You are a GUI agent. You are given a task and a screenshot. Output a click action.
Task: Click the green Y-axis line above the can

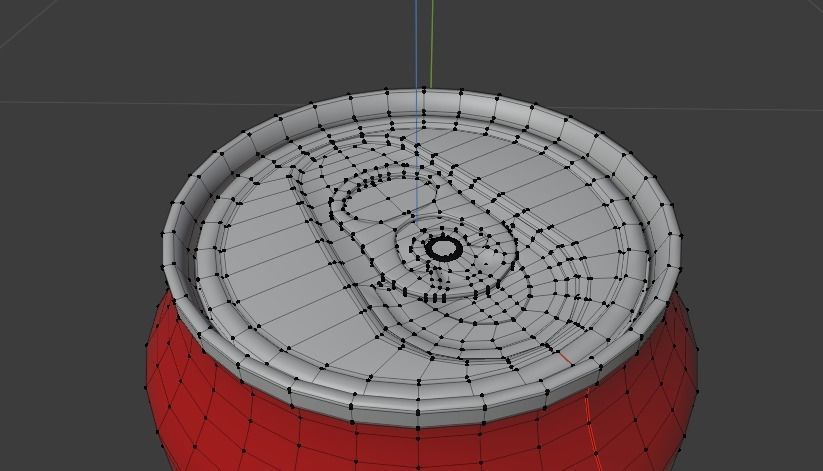(x=431, y=44)
